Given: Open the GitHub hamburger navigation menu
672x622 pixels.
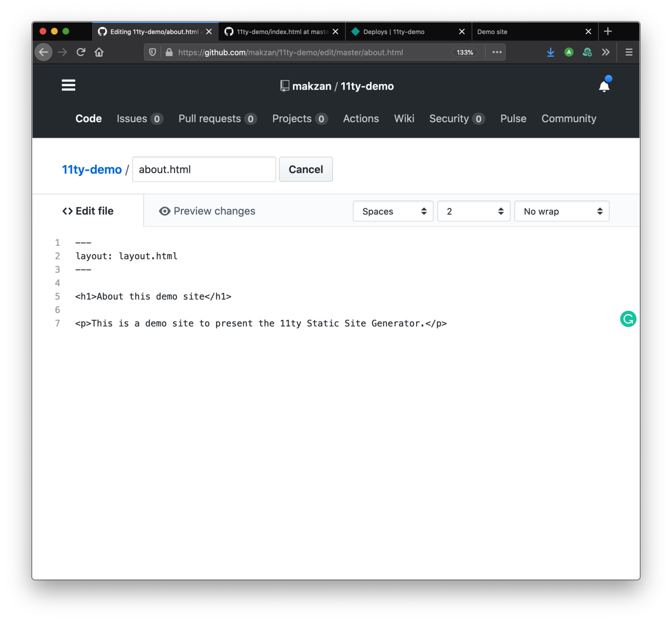Looking at the screenshot, I should [69, 85].
